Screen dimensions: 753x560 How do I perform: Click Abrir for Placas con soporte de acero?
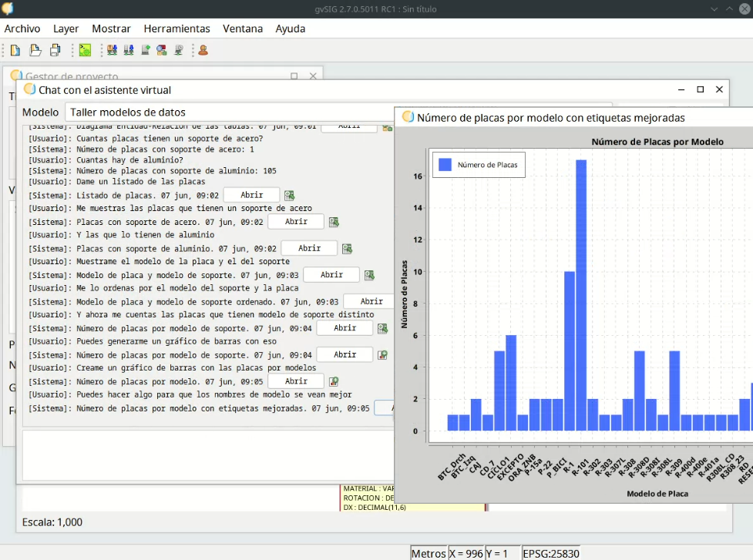pos(296,222)
